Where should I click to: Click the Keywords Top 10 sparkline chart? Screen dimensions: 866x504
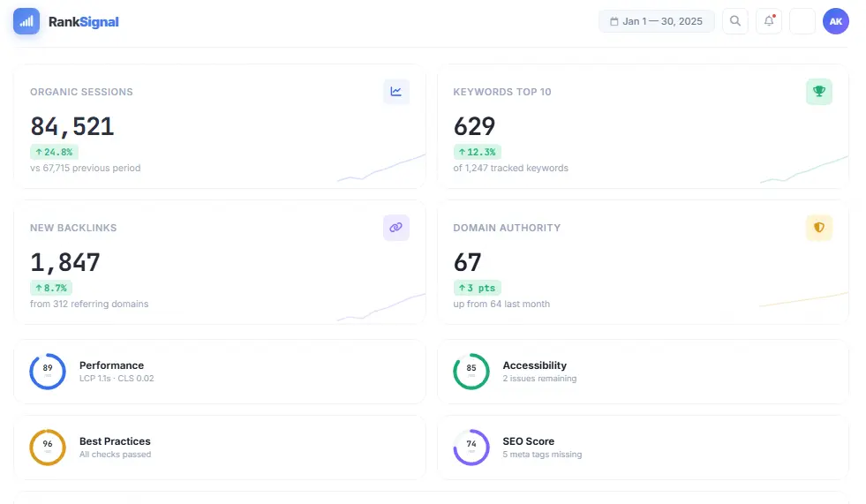click(x=804, y=169)
